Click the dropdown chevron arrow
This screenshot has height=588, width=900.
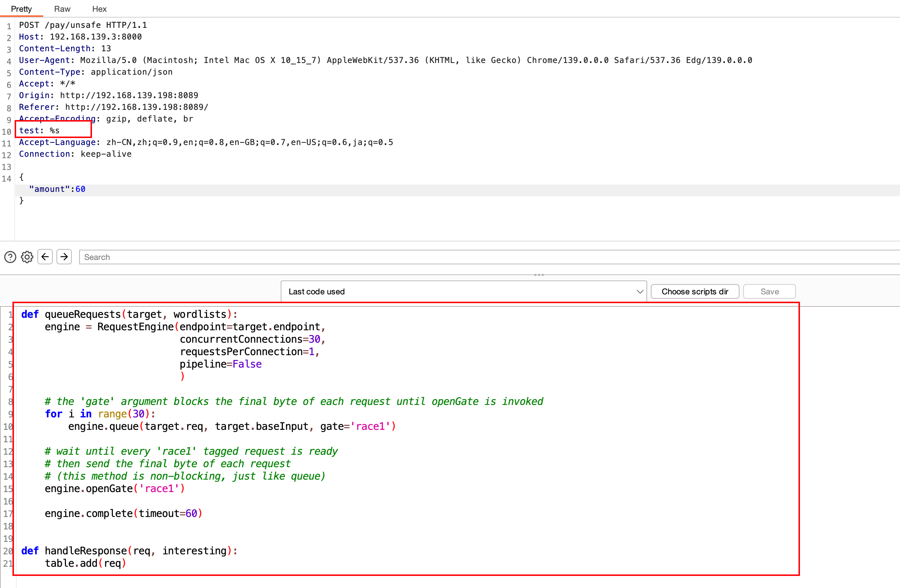click(639, 292)
